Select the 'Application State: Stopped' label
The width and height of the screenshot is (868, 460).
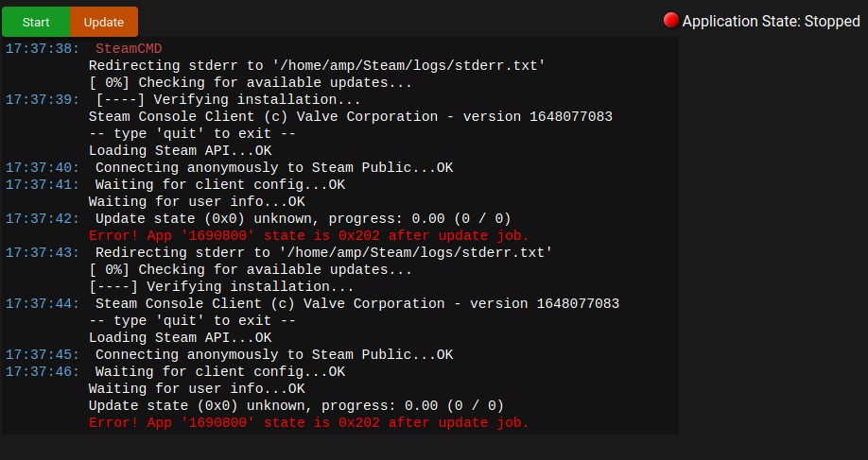coord(771,22)
